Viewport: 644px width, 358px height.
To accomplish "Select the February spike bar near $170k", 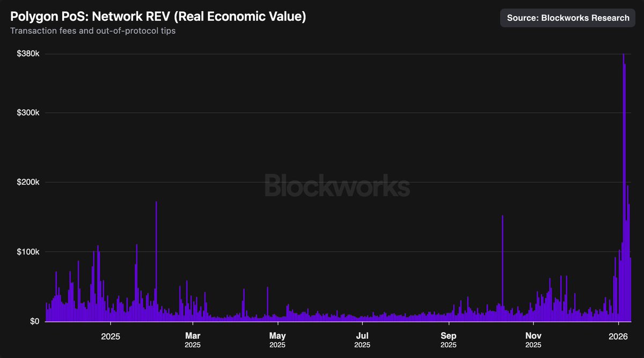I will pyautogui.click(x=156, y=261).
